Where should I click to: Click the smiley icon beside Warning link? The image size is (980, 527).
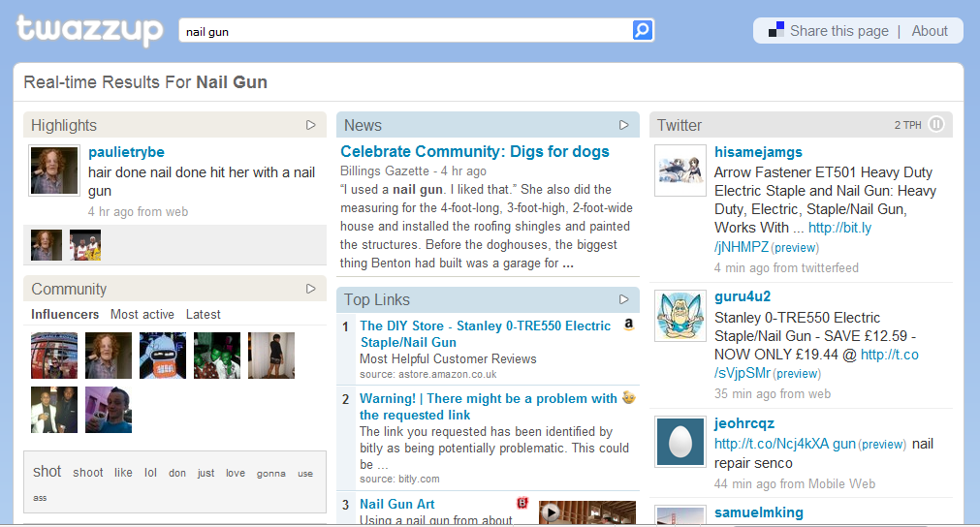click(629, 398)
